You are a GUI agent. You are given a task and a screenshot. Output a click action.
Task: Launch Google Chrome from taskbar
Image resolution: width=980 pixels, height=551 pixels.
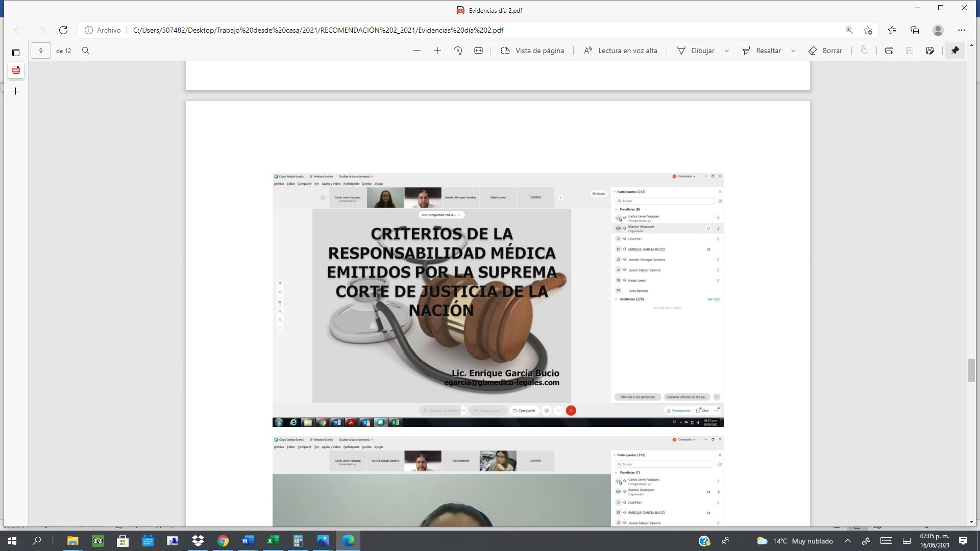pyautogui.click(x=223, y=541)
